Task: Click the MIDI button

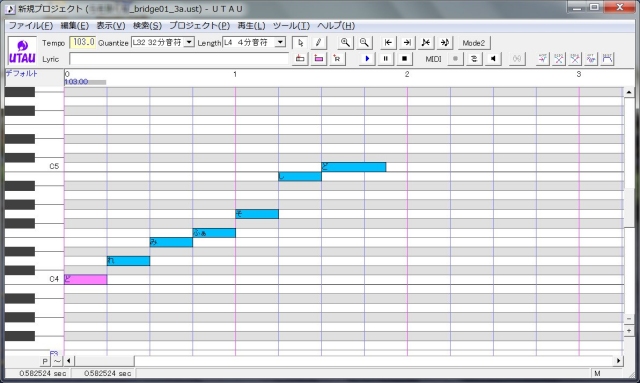Action: coord(433,59)
